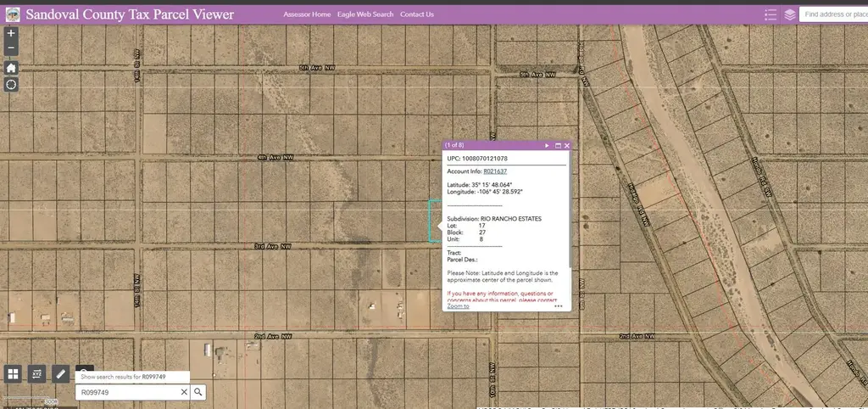The image size is (868, 409).
Task: Click the Sandoval County logo icon
Action: click(x=13, y=14)
